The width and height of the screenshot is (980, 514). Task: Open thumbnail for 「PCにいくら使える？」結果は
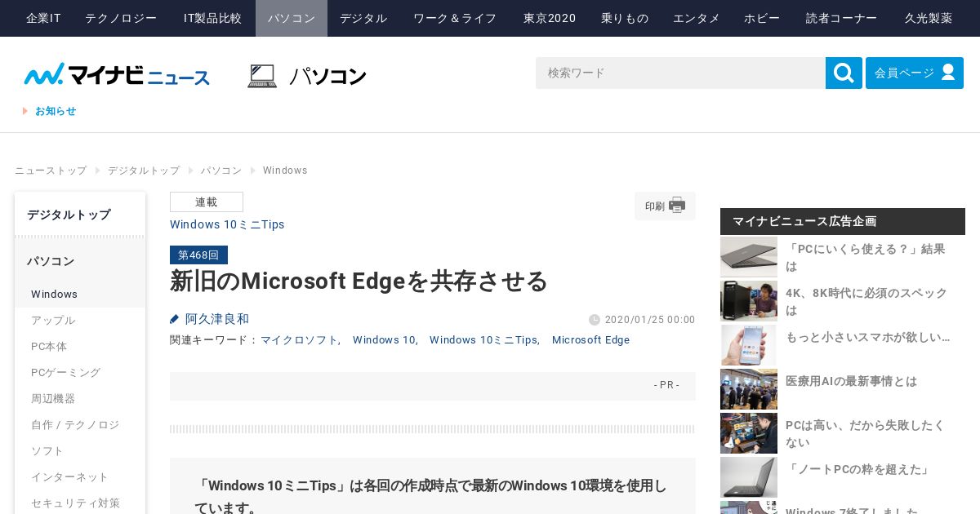click(x=749, y=257)
